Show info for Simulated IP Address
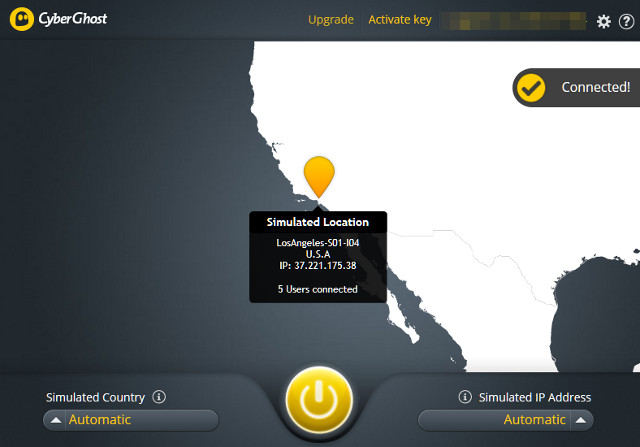Viewport: 640px width, 447px height. [x=465, y=396]
